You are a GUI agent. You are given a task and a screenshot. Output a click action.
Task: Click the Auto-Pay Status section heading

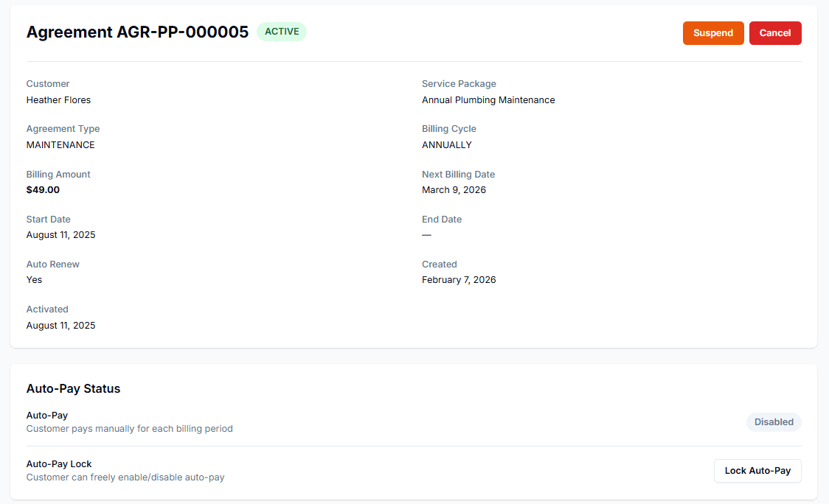pos(73,388)
